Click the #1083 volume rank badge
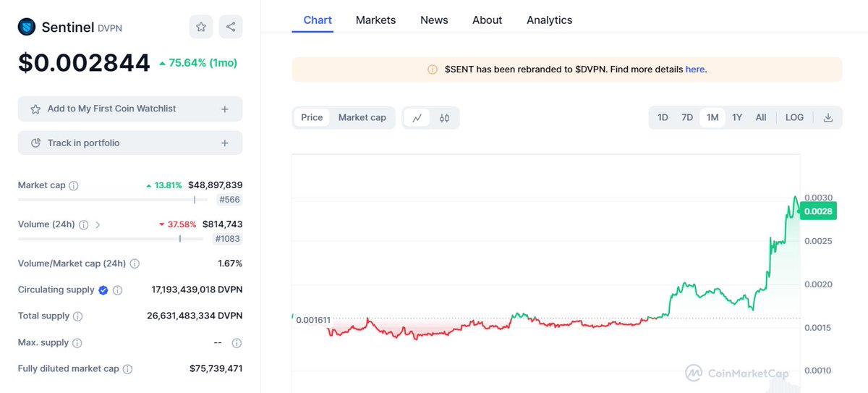Image resolution: width=868 pixels, height=393 pixels. pos(227,239)
